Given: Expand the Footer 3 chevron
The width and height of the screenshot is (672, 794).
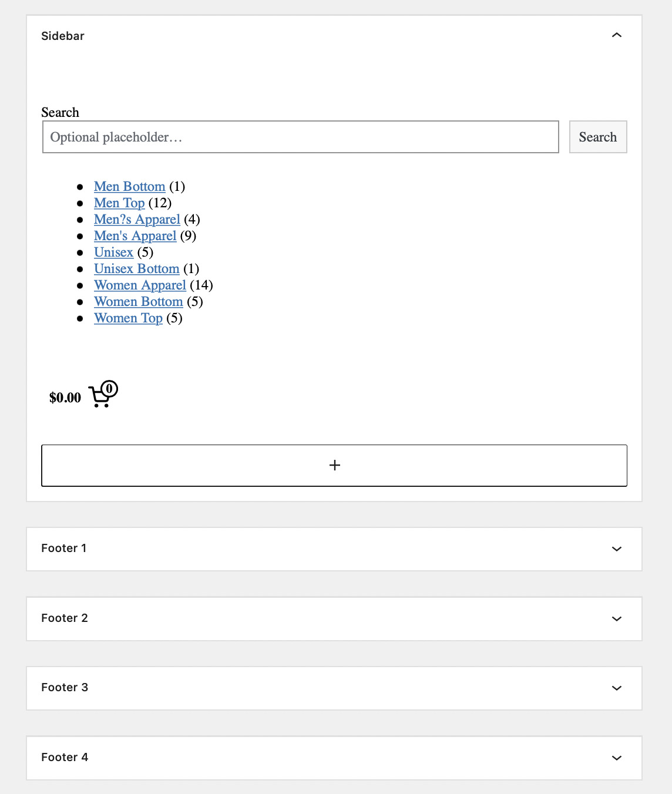Looking at the screenshot, I should [616, 688].
